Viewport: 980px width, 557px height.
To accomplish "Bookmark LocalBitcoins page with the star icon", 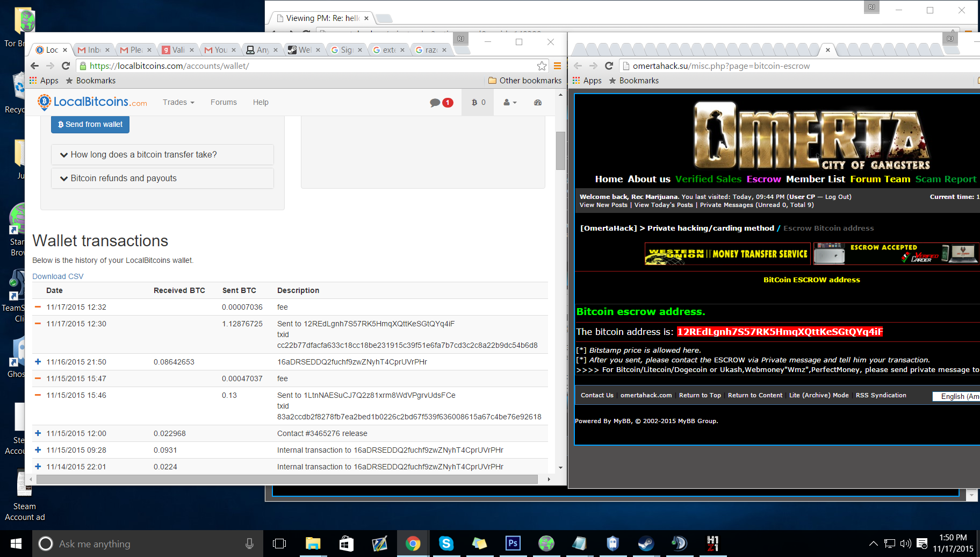I will pyautogui.click(x=542, y=66).
